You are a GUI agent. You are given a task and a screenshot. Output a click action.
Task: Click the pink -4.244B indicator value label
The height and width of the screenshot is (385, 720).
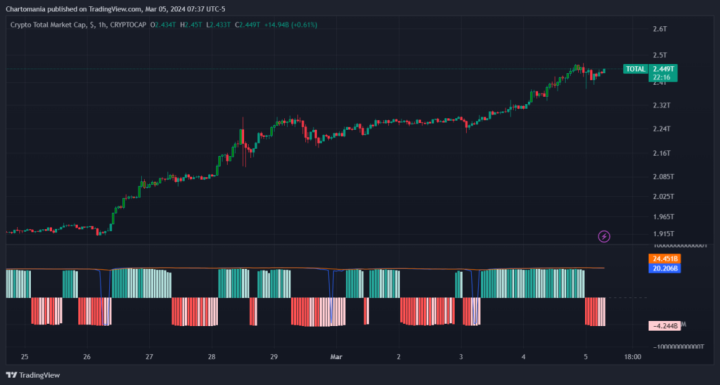(x=664, y=326)
